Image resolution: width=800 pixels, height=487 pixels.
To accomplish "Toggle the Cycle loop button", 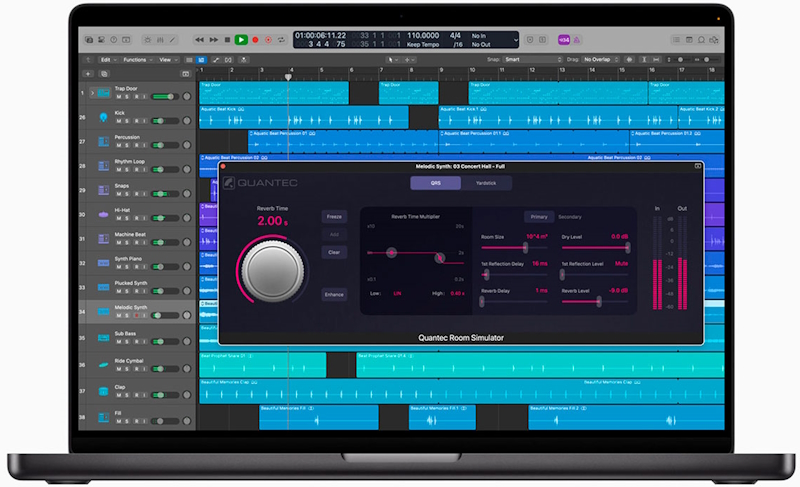I will click(281, 40).
